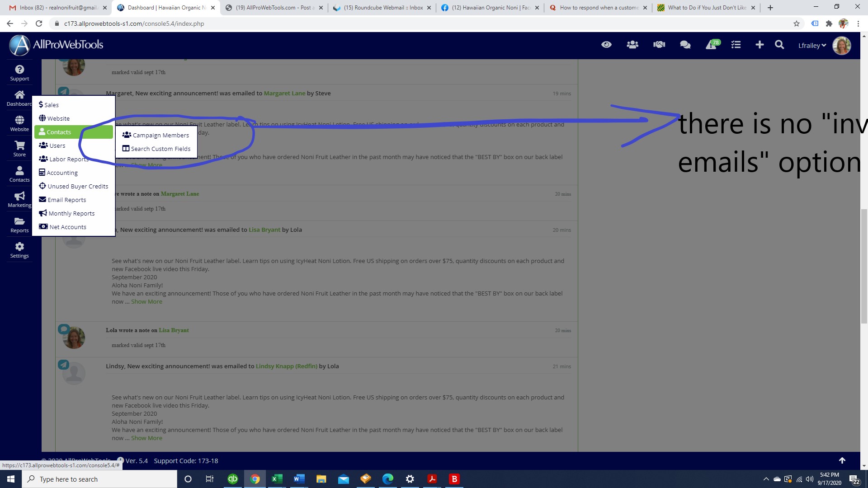Open Adobe Acrobat from taskbar
The width and height of the screenshot is (868, 488).
[x=432, y=479]
